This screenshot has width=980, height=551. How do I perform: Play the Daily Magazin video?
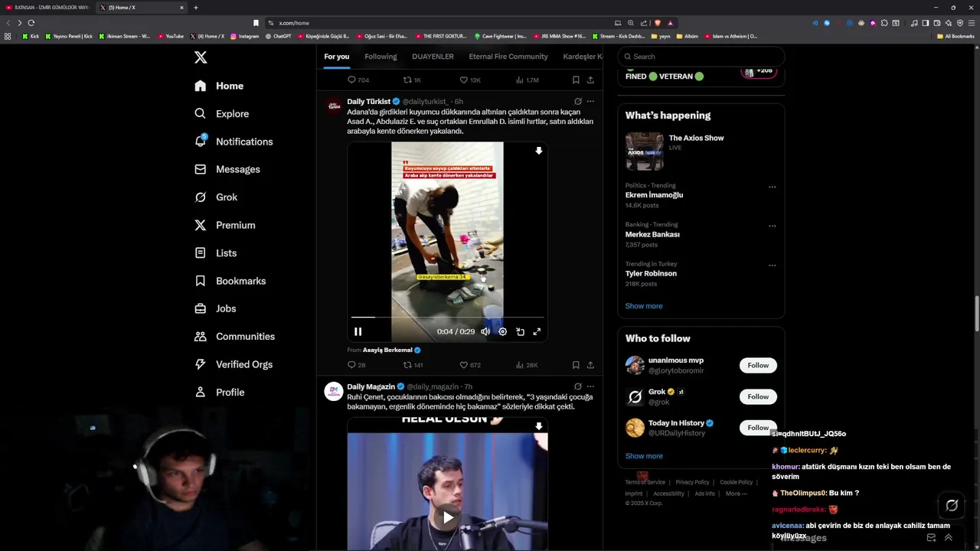pos(448,517)
